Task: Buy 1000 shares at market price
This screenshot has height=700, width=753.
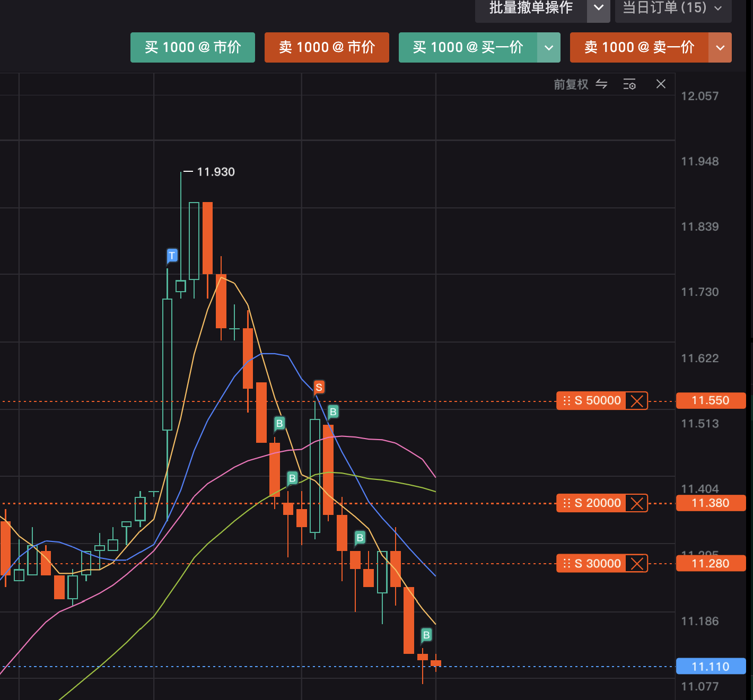Action: tap(192, 48)
